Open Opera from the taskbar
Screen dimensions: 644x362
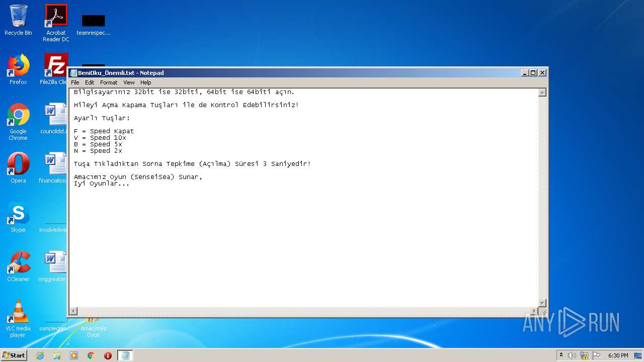click(108, 355)
